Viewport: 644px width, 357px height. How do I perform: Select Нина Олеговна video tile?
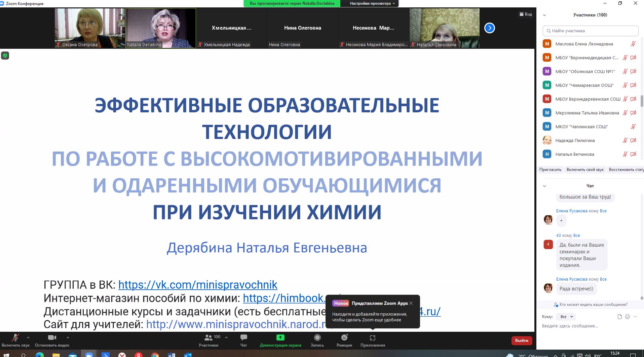pos(302,28)
